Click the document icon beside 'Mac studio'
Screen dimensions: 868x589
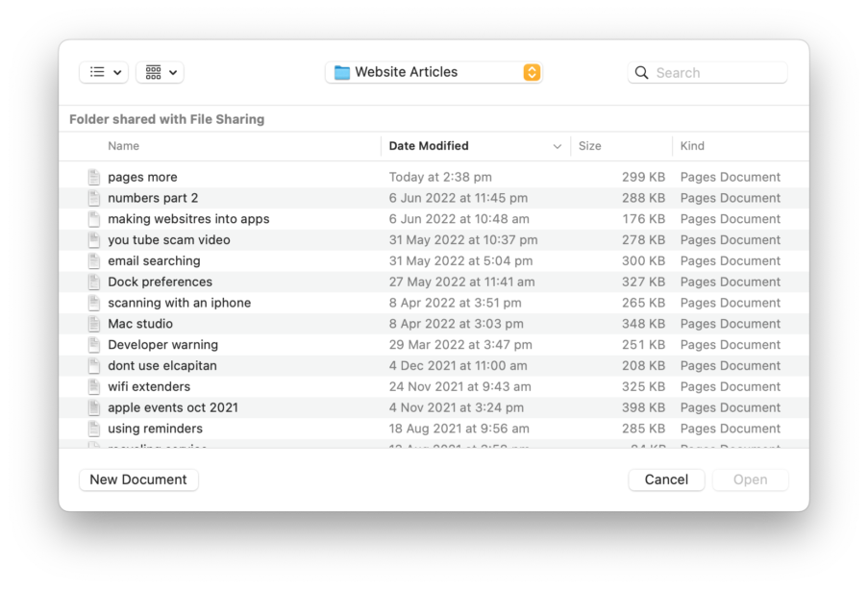pos(94,323)
